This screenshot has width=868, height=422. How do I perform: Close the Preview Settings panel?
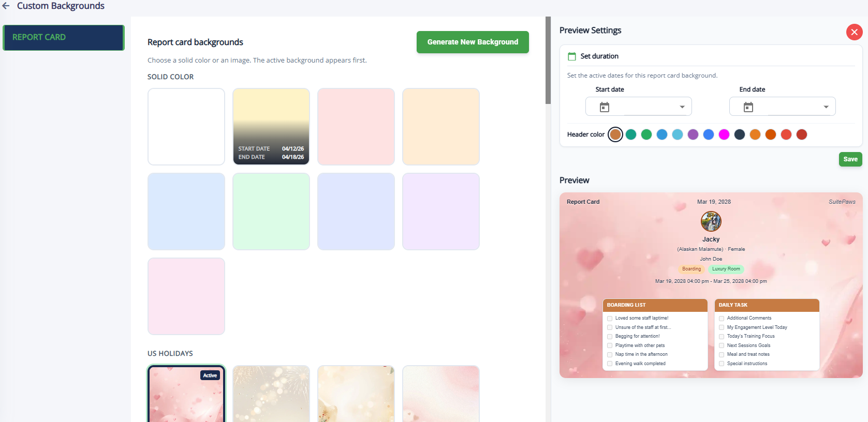[854, 32]
